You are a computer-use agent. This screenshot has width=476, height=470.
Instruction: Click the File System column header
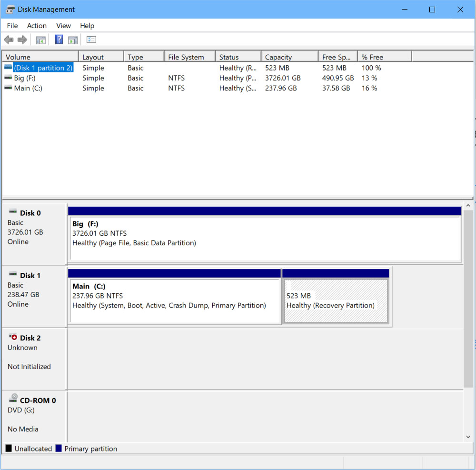189,57
